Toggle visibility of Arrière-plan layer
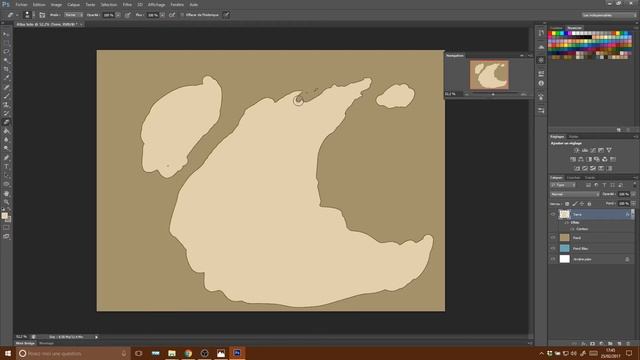Viewport: 640px width, 360px height. pos(553,259)
